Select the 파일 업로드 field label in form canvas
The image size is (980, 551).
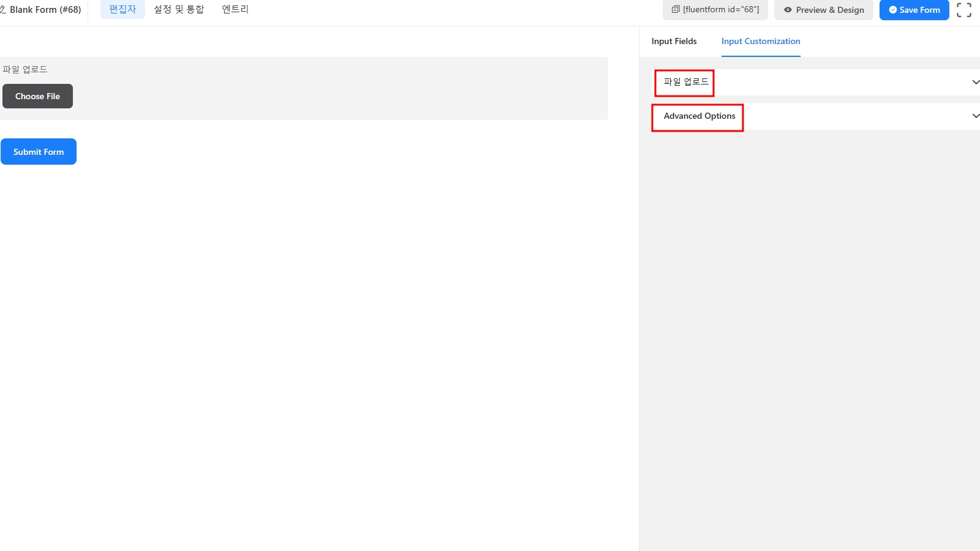tap(25, 69)
